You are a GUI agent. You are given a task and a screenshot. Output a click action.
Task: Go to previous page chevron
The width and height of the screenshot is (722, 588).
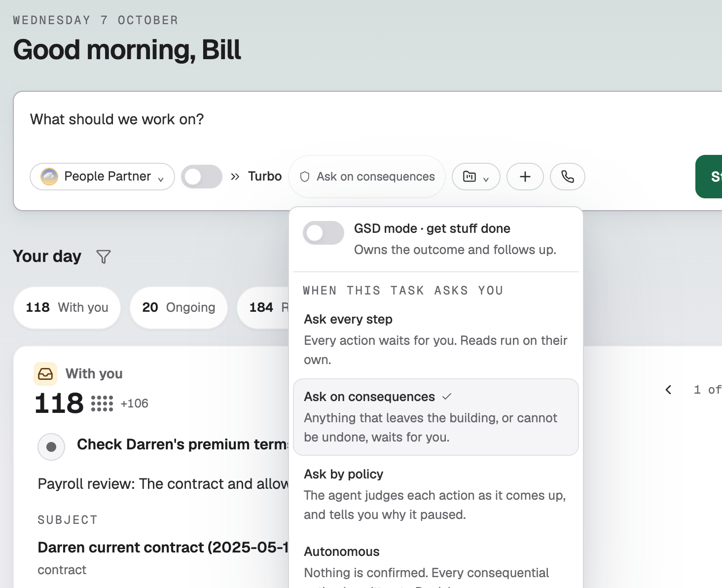668,390
